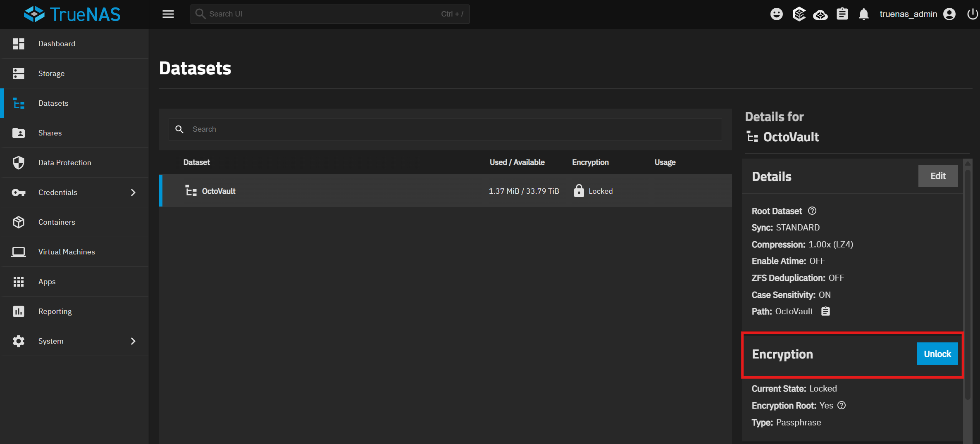Viewport: 980px width, 444px height.
Task: Open the Data Protection section
Action: (64, 163)
